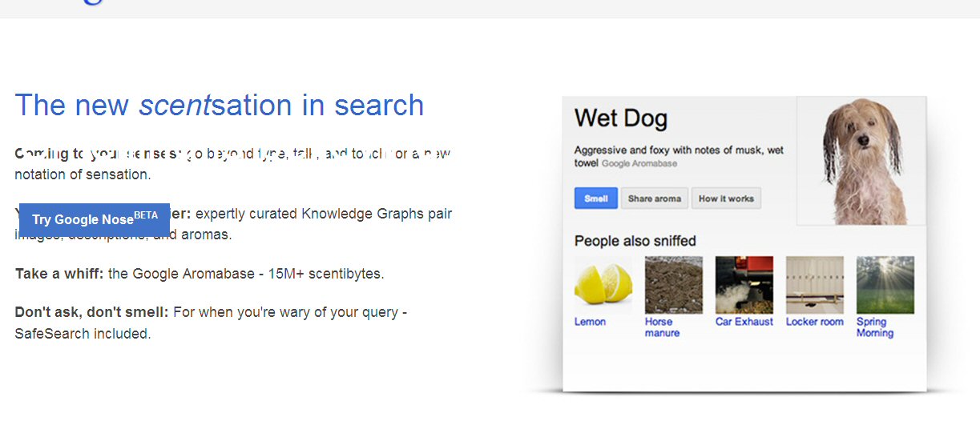The width and height of the screenshot is (980, 421).
Task: Open the Spring Morning text link
Action: click(x=874, y=327)
